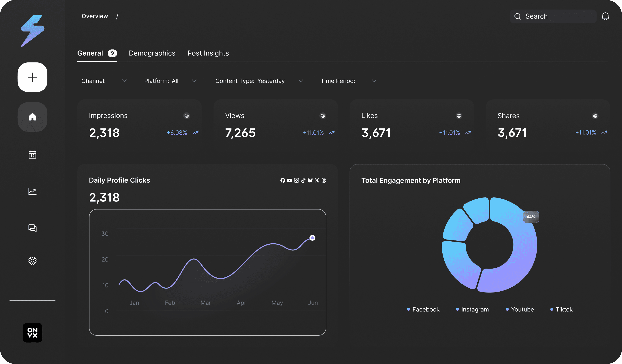The image size is (622, 364).
Task: Click the plus create button in sidebar
Action: click(32, 77)
